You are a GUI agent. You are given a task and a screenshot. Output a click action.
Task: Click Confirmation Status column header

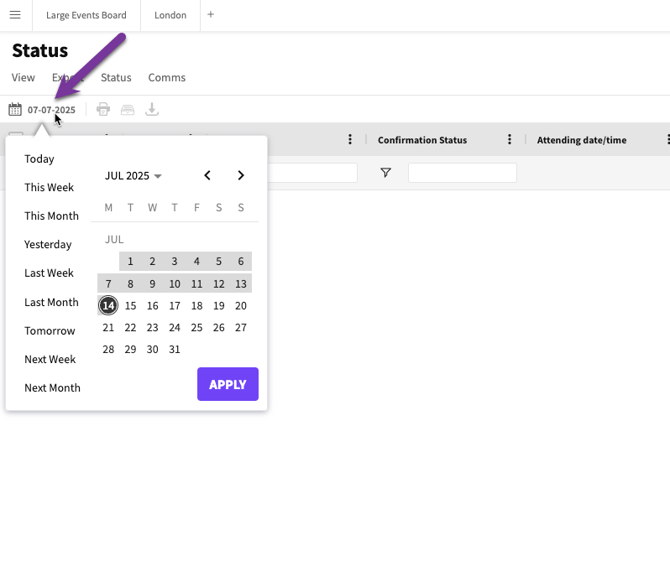tap(422, 140)
